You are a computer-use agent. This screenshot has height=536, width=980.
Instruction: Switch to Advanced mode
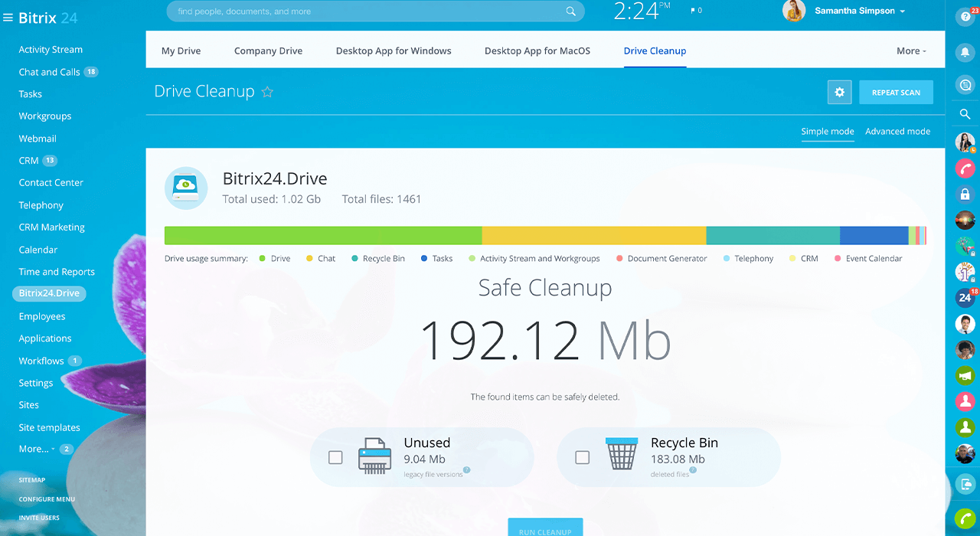(x=898, y=132)
